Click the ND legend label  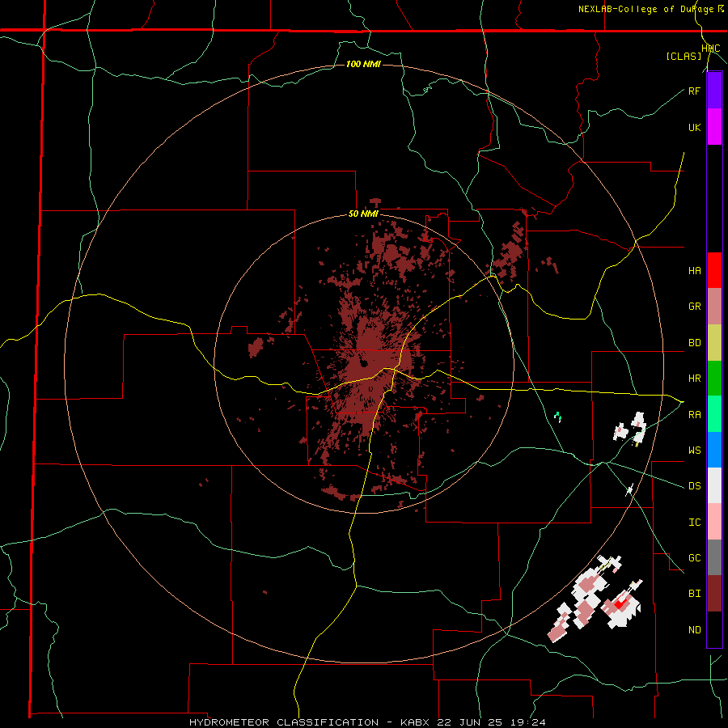click(x=694, y=630)
